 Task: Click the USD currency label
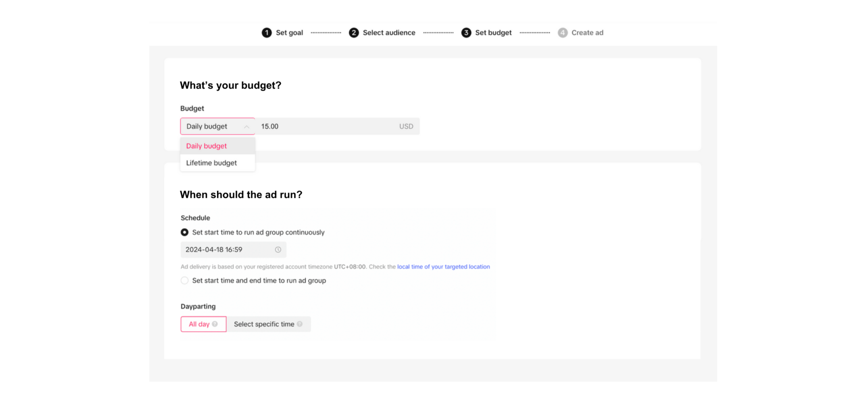click(x=406, y=126)
